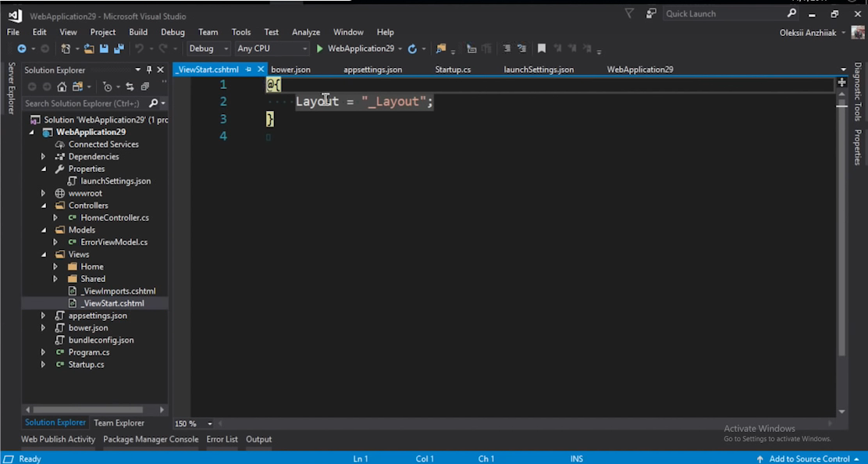Image resolution: width=868 pixels, height=464 pixels.
Task: Switch to the Team Explorer tab
Action: (x=119, y=423)
